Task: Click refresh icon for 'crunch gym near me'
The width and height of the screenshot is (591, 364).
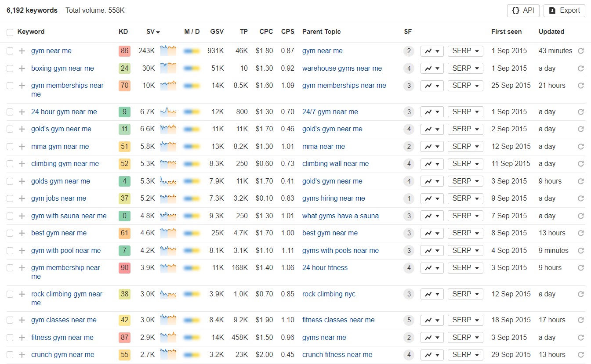Action: click(580, 355)
